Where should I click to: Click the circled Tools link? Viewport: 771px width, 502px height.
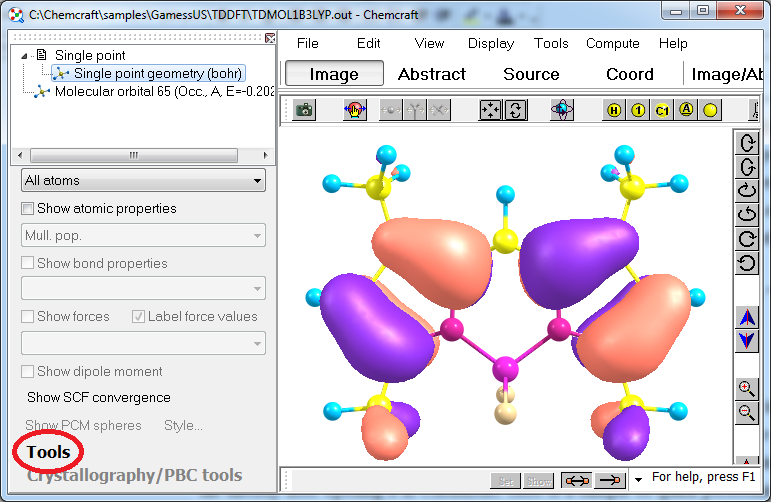49,453
